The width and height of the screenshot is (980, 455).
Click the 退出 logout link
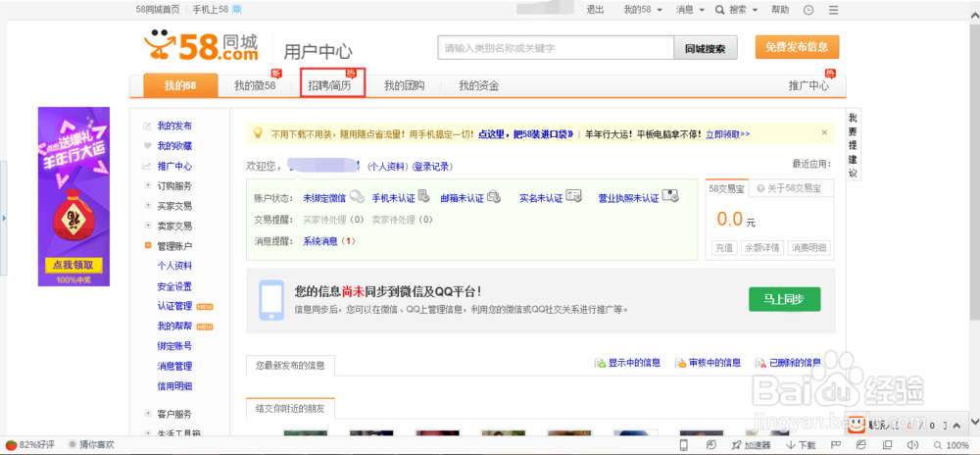pyautogui.click(x=595, y=10)
